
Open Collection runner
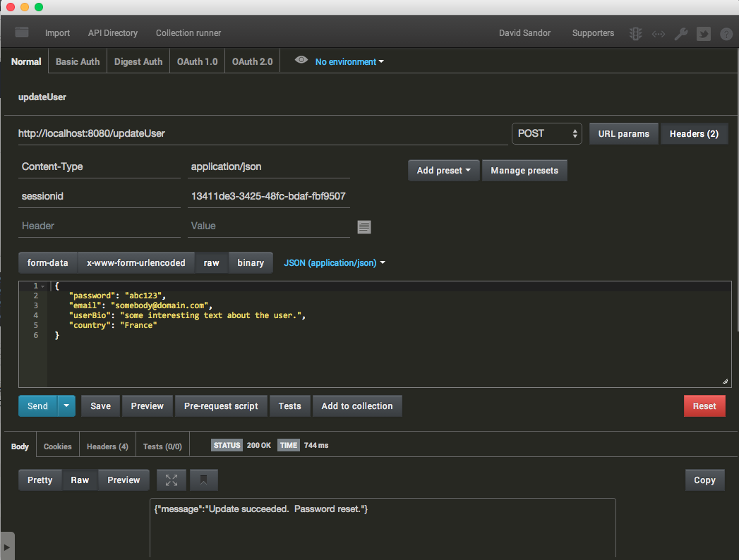click(x=188, y=33)
